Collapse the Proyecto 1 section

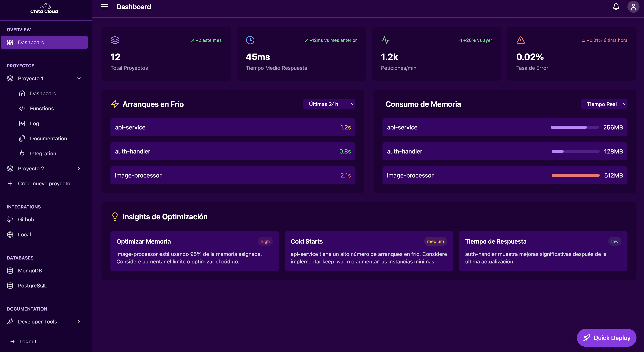click(x=79, y=78)
